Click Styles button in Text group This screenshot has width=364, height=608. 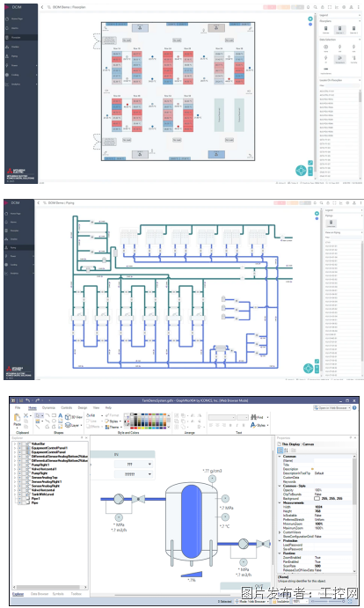coord(258,425)
